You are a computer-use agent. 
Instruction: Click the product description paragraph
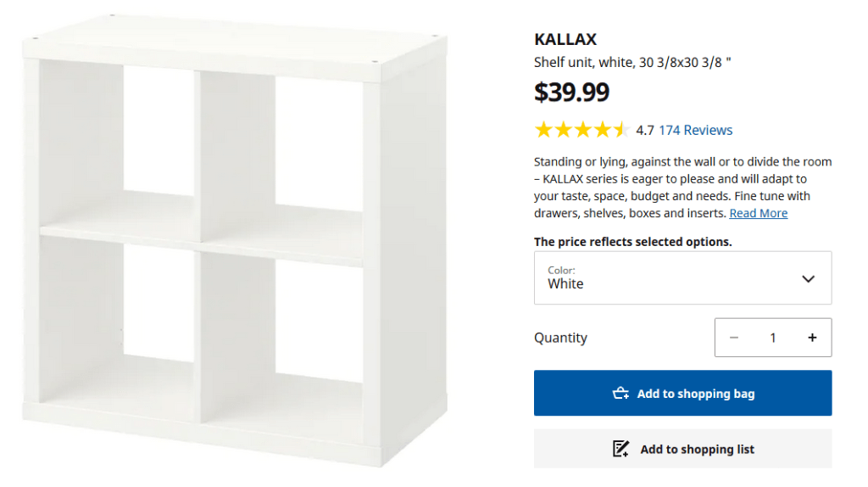(x=678, y=187)
